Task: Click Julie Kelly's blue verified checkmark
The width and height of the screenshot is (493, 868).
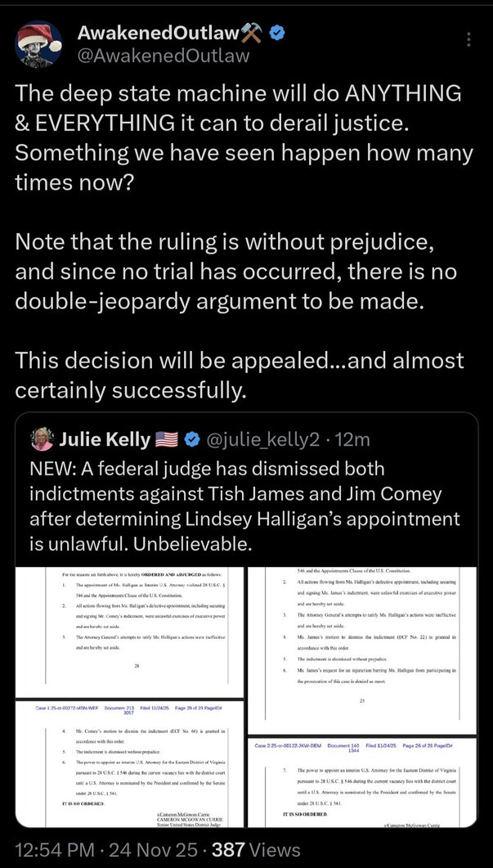Action: pyautogui.click(x=192, y=440)
